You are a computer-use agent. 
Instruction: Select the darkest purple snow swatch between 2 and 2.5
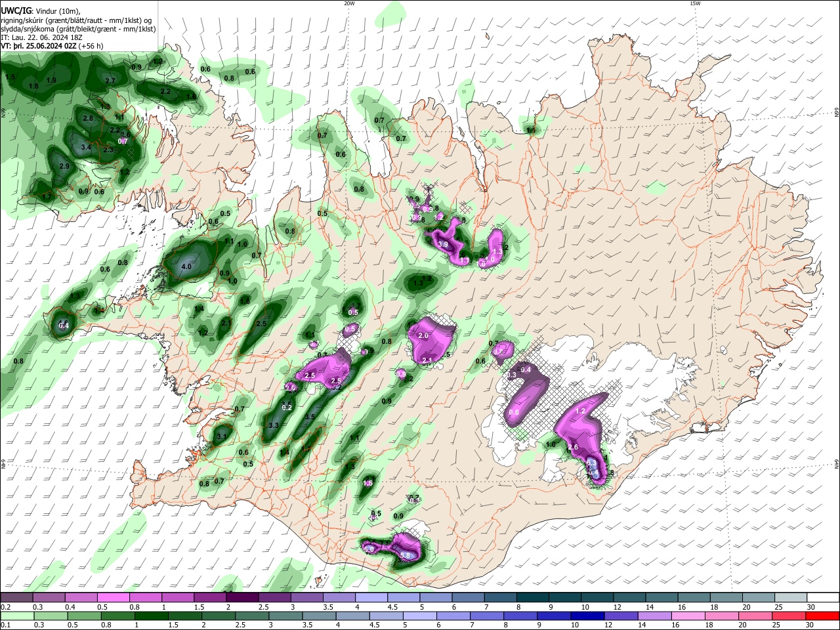coord(241,597)
